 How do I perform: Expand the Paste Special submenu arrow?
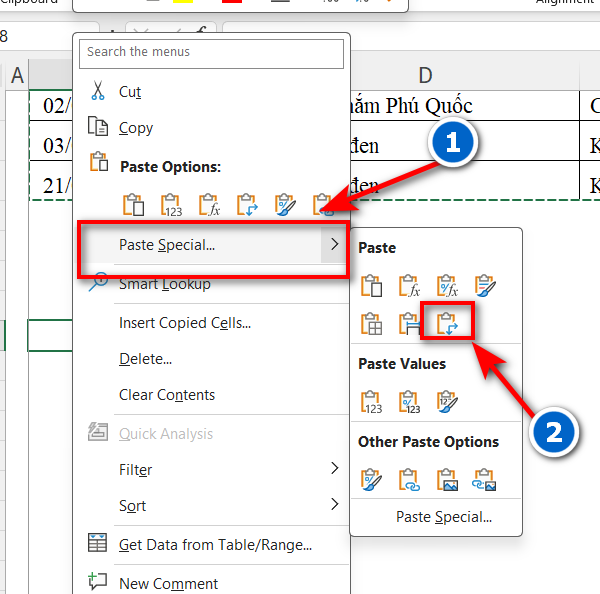(x=334, y=244)
